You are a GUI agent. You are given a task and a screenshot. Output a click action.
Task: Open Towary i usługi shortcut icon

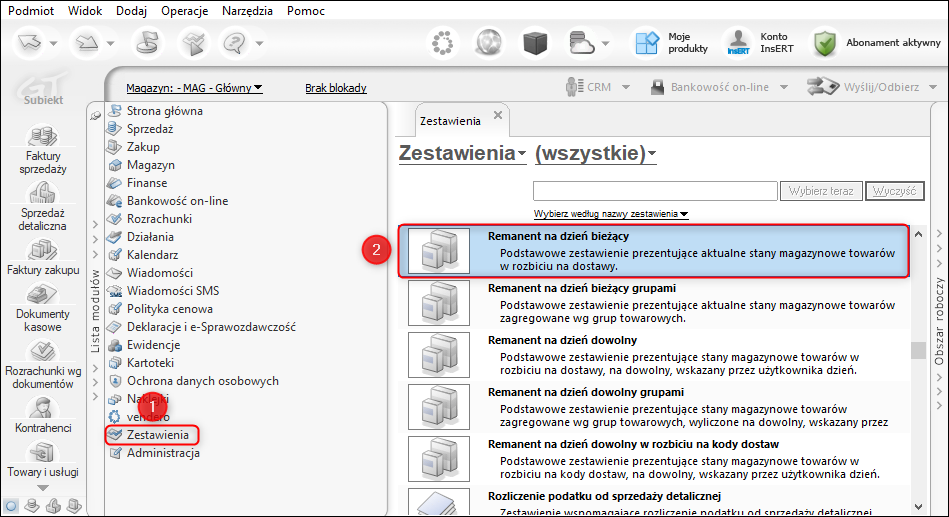[42, 452]
